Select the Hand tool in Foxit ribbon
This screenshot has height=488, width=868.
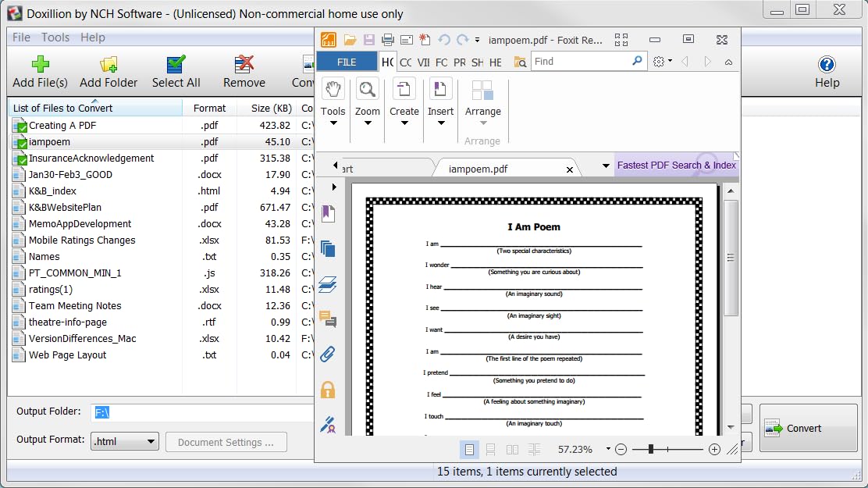[333, 89]
